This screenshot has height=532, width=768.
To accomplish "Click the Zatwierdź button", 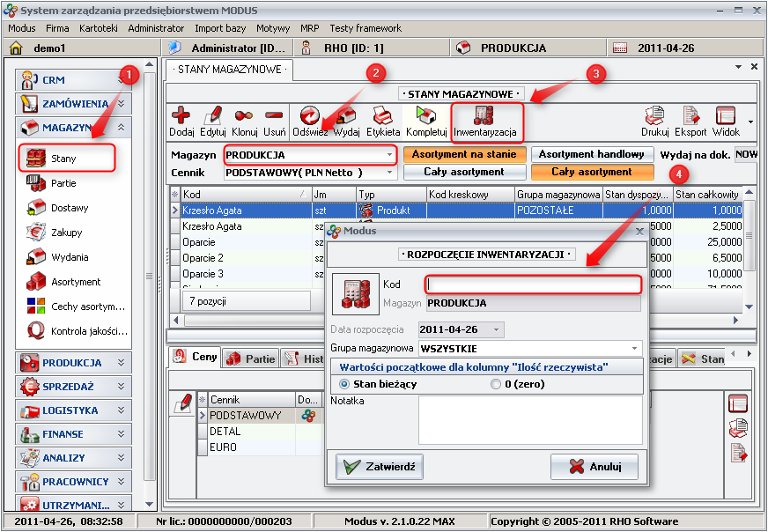I will (380, 466).
